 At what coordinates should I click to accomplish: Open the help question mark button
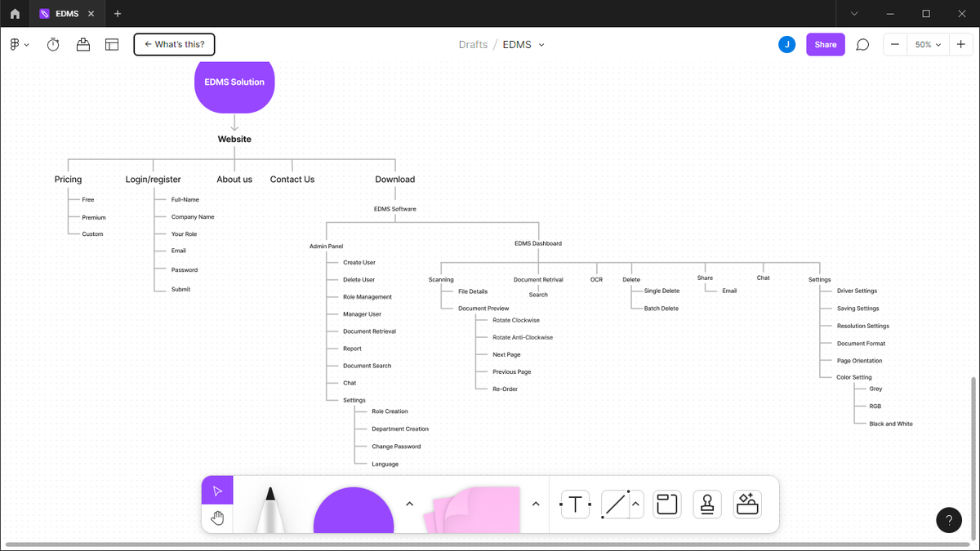click(x=948, y=520)
